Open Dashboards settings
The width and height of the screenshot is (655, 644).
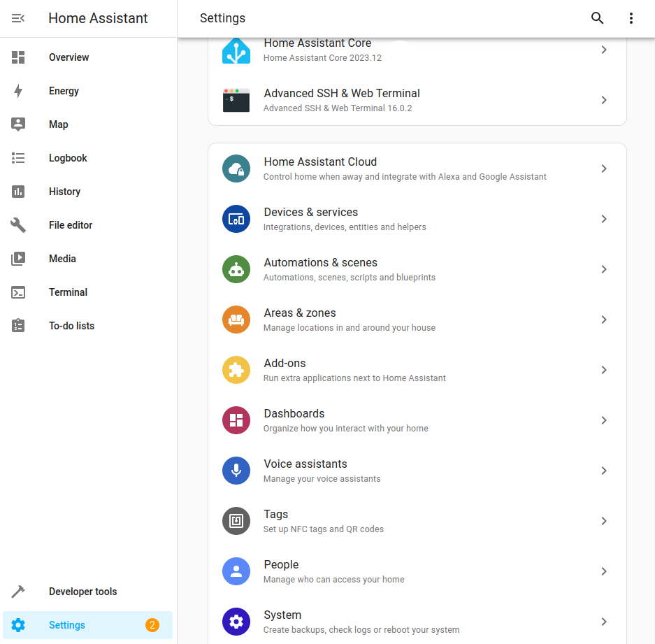click(417, 420)
